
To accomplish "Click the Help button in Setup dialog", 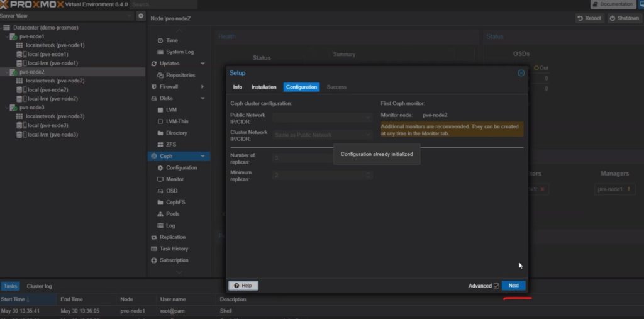I will click(243, 286).
